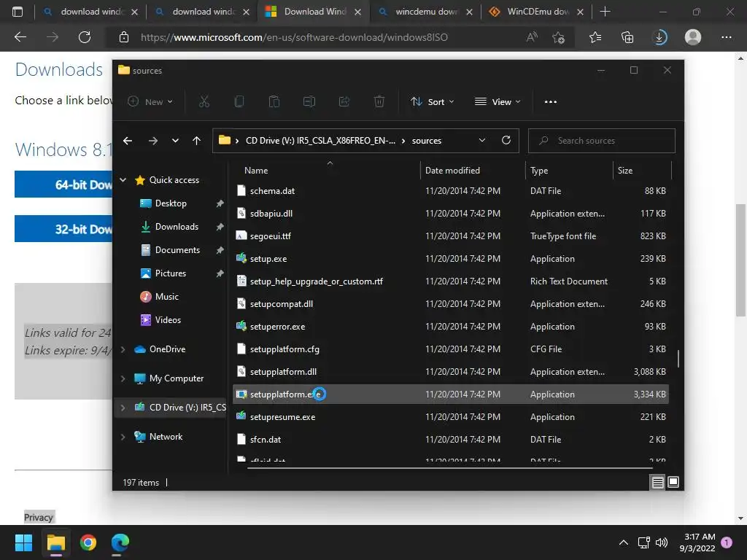Click the Privacy link on the webpage
This screenshot has width=747, height=560.
38,517
